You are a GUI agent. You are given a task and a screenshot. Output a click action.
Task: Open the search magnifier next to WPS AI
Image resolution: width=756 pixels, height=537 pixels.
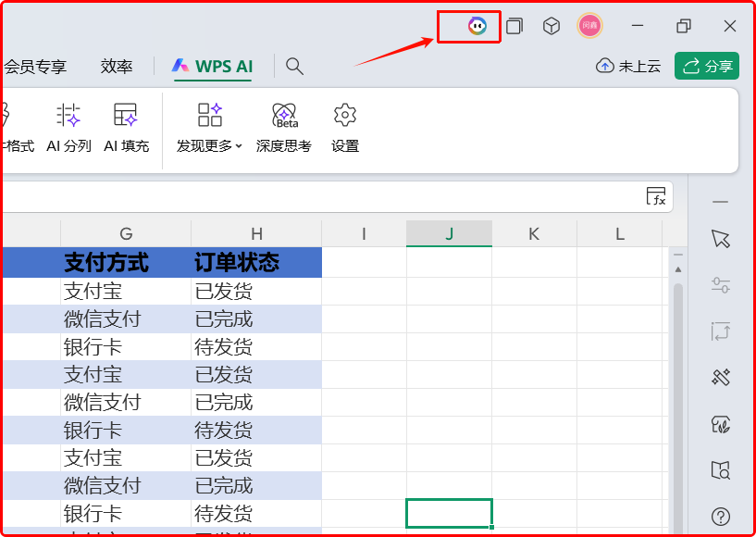pyautogui.click(x=294, y=66)
